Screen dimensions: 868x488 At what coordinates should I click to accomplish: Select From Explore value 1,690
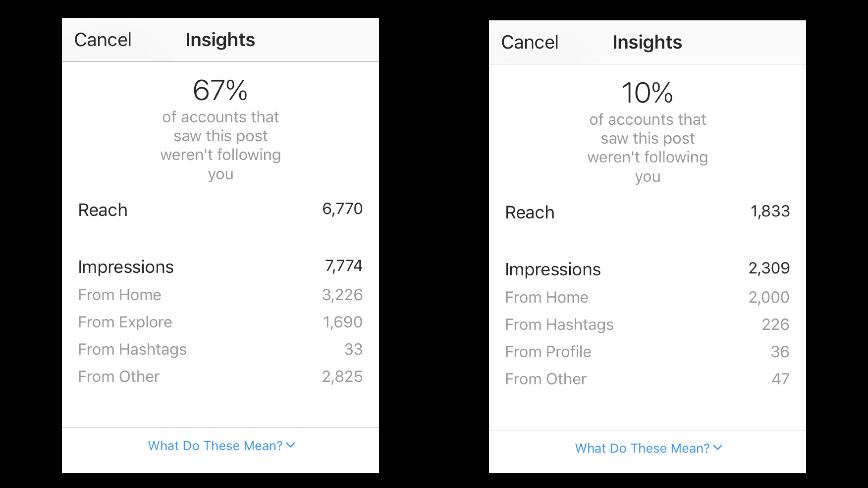click(x=343, y=322)
